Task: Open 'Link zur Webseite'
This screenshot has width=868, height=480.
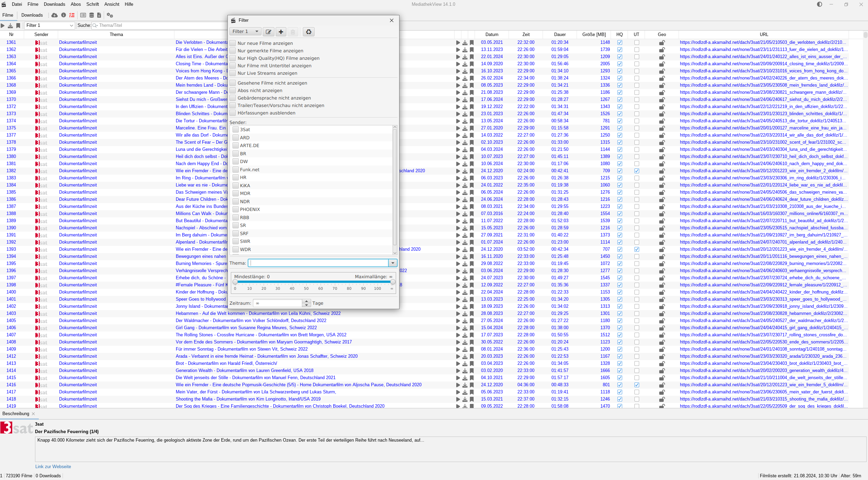Action: [53, 467]
